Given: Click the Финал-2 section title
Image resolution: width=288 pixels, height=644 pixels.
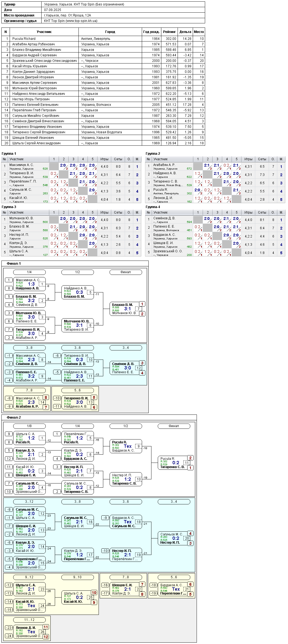Looking at the screenshot, I should tap(14, 418).
